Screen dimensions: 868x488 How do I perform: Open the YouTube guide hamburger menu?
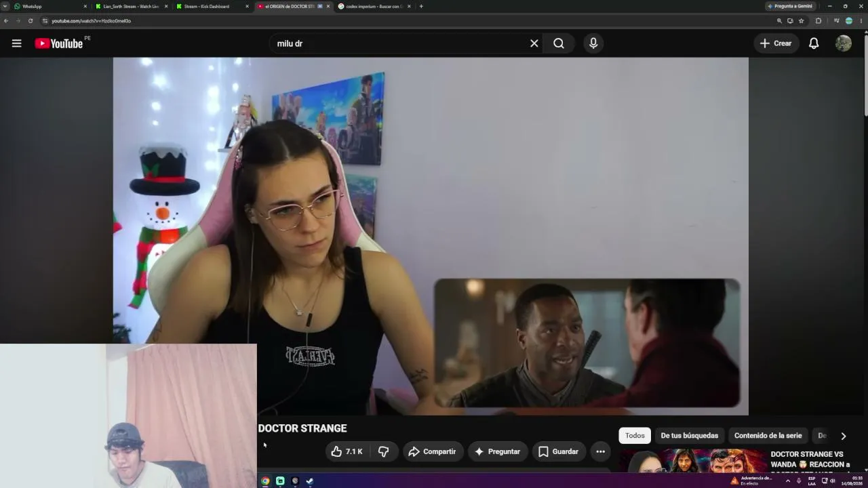point(16,43)
